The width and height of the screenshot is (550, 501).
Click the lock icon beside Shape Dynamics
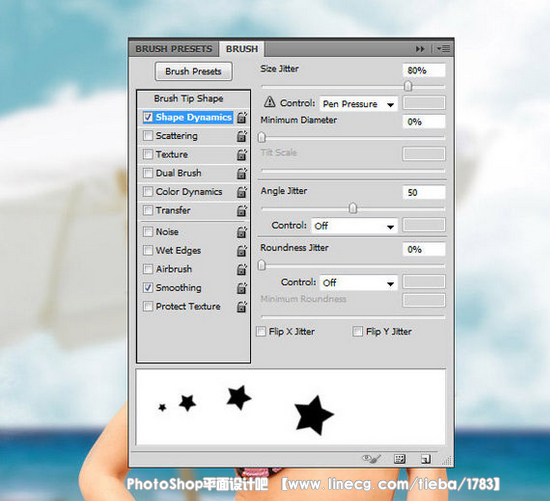(x=242, y=117)
